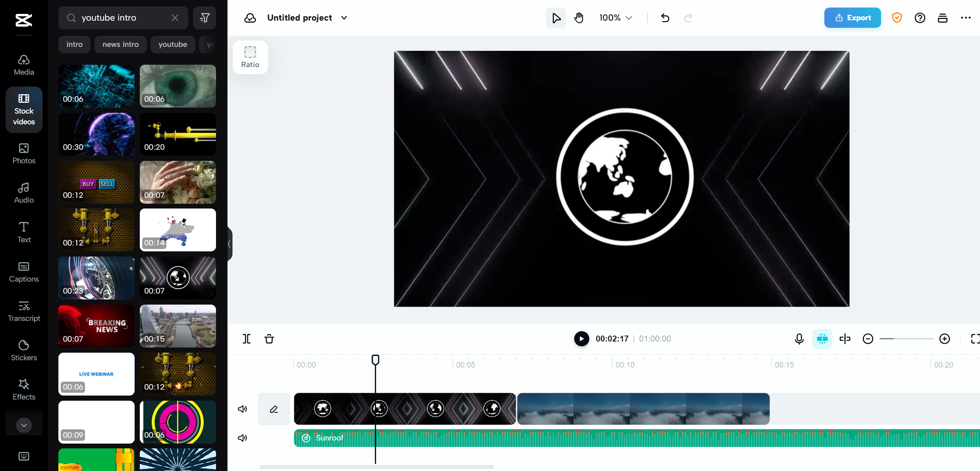
Task: Open the Untitled project dropdown
Action: click(344, 17)
